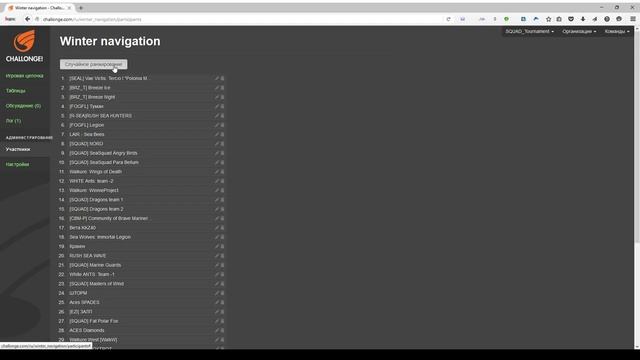Click the address bar URL field
This screenshot has height=360, width=640.
(241, 19)
